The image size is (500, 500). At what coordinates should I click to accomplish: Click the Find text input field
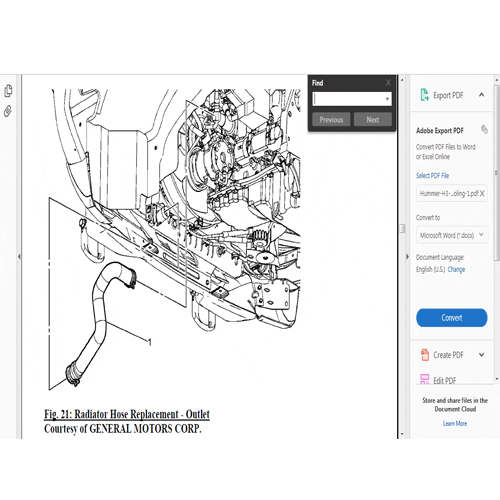point(348,99)
